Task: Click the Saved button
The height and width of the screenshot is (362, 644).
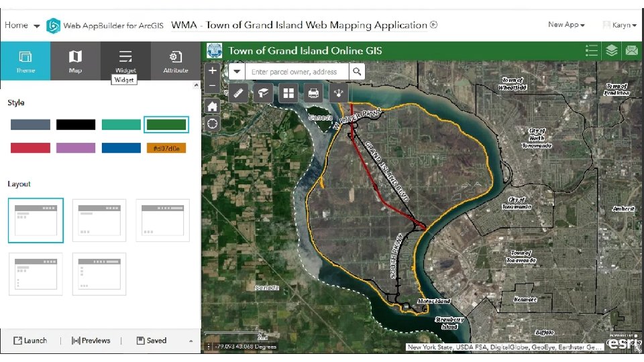Action: (152, 341)
